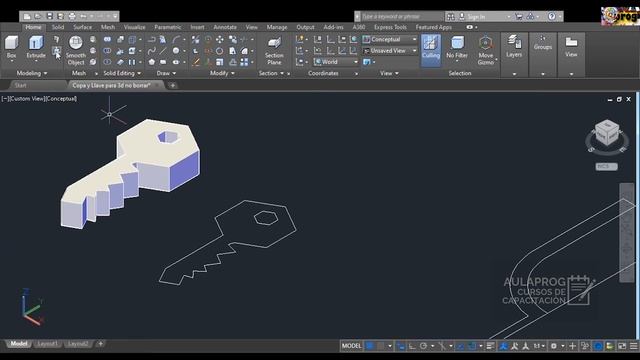Image resolution: width=640 pixels, height=360 pixels.
Task: Toggle polar tracking in status bar
Action: coord(423,346)
